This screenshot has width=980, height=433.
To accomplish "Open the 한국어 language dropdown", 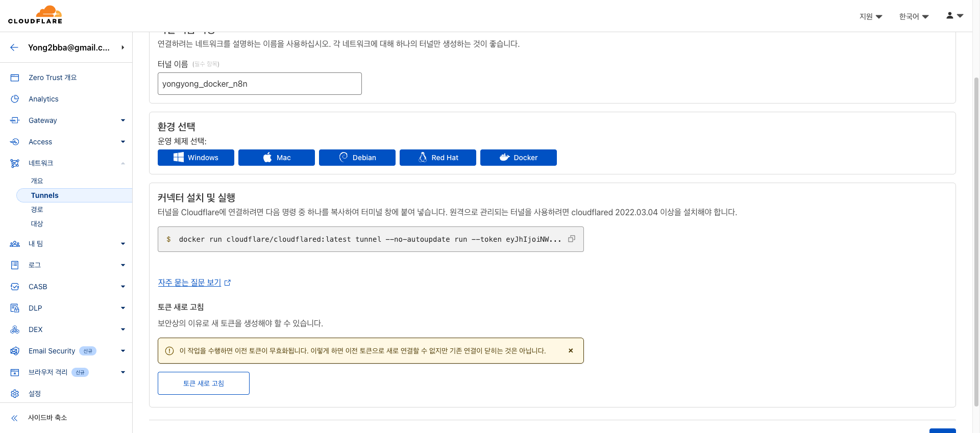I will point(913,16).
